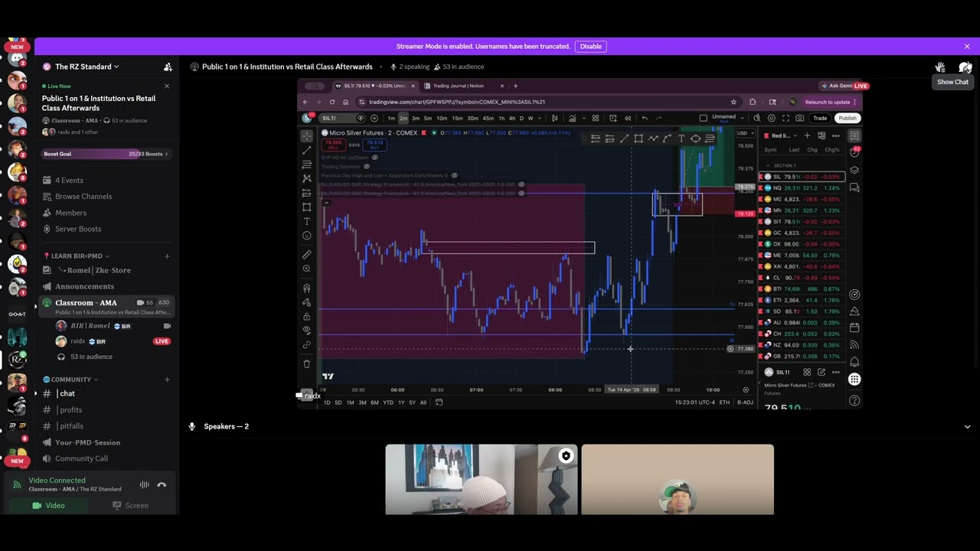Screen dimensions: 980x551
Task: Click the undo arrow in chart toolbar
Action: [x=645, y=118]
